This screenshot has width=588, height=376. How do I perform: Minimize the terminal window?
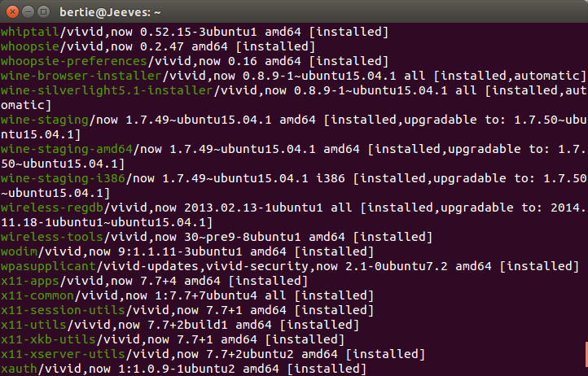coord(29,12)
